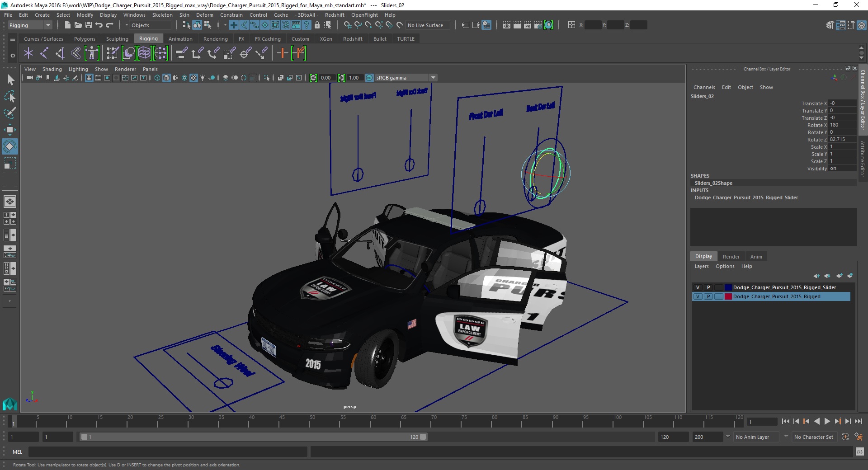The image size is (868, 470).
Task: Redo the last undone action
Action: point(109,25)
